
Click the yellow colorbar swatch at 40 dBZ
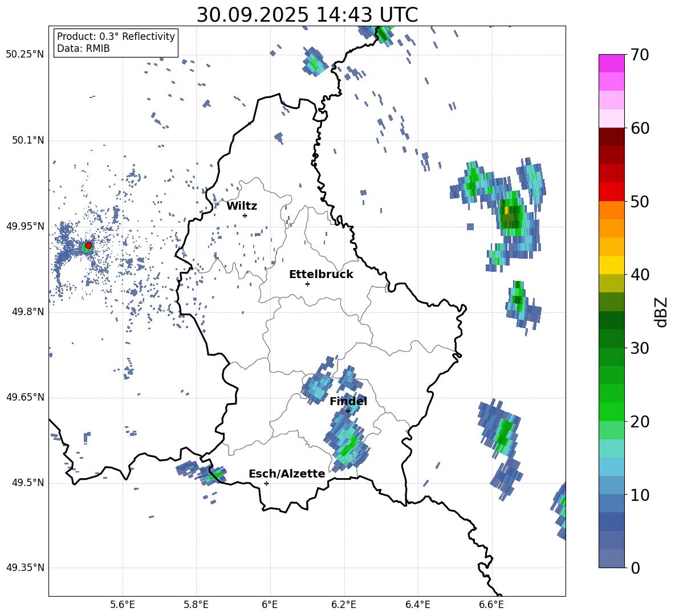click(612, 266)
